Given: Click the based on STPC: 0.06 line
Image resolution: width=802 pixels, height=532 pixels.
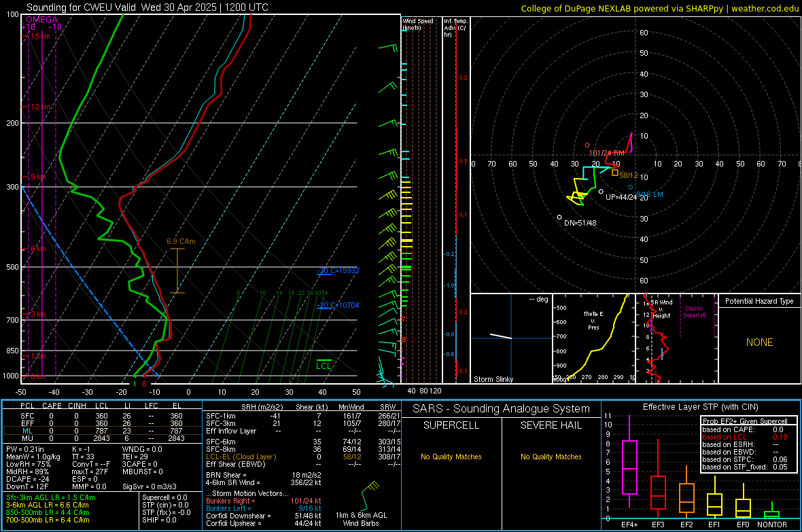Looking at the screenshot, I should point(745,460).
